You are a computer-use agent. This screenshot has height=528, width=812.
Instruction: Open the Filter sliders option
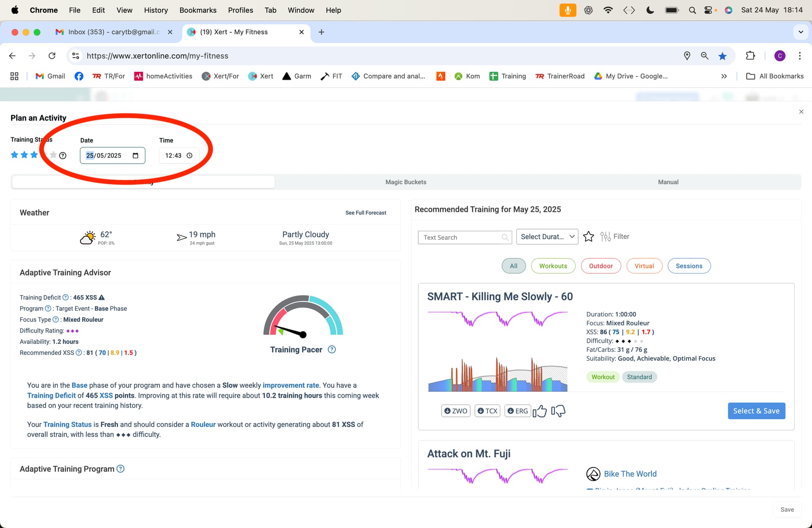click(x=615, y=237)
